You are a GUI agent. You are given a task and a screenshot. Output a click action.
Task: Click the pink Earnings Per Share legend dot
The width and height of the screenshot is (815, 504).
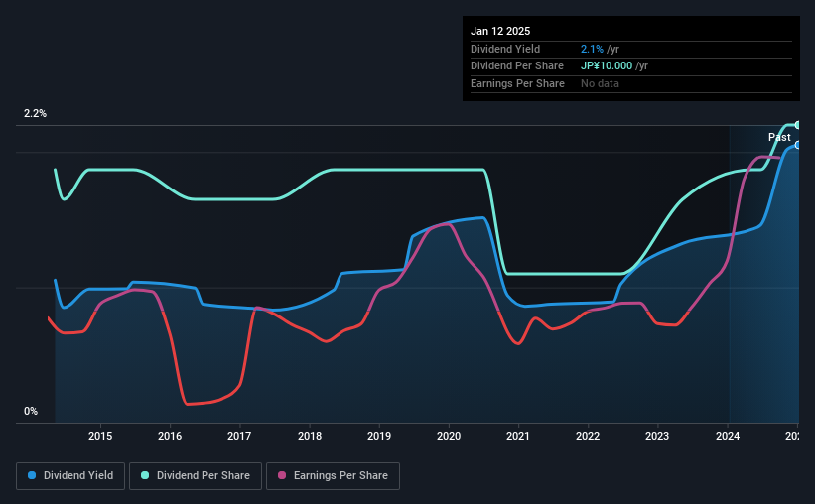tap(282, 475)
